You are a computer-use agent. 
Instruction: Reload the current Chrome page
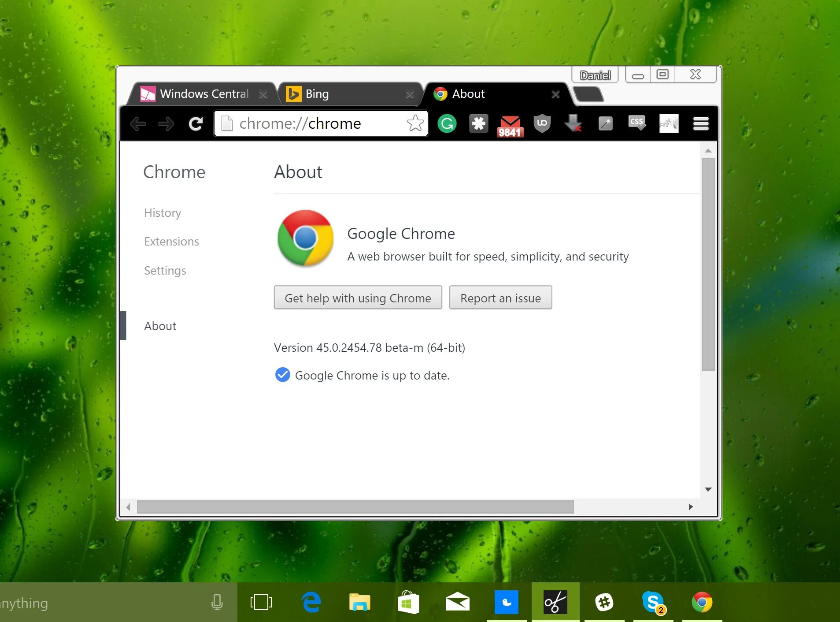[196, 124]
